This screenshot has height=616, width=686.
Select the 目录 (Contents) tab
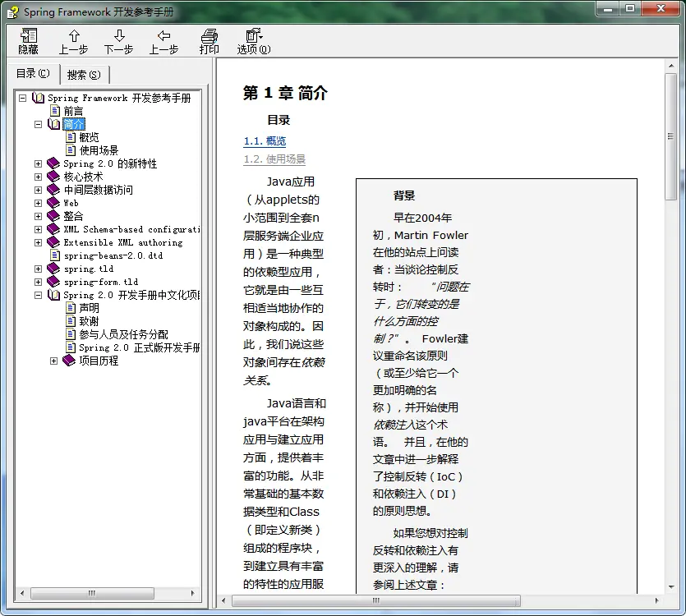pos(33,74)
